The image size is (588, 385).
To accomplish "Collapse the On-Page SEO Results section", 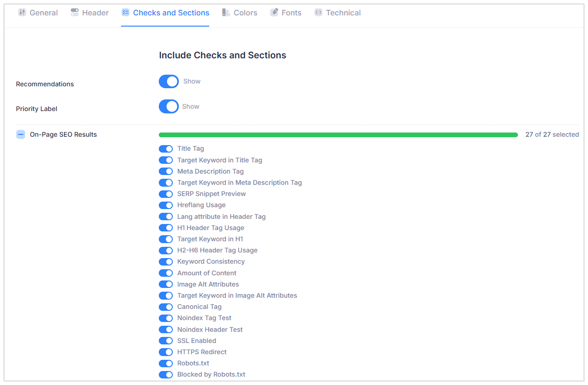I will click(21, 134).
